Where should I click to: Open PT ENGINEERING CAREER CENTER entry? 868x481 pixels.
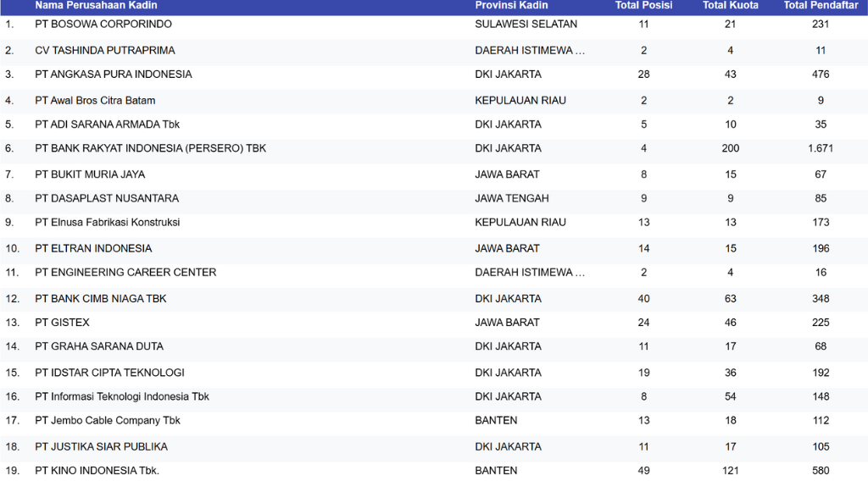(125, 273)
